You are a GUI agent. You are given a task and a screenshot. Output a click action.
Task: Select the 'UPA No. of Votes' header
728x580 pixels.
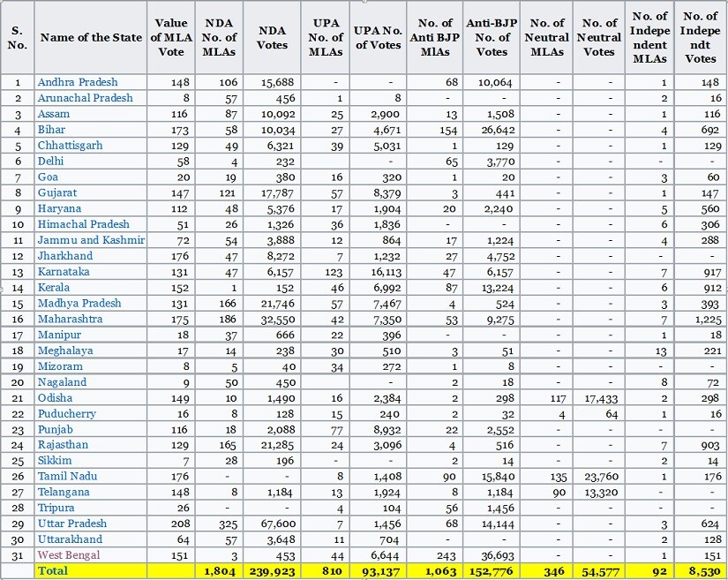click(x=378, y=38)
